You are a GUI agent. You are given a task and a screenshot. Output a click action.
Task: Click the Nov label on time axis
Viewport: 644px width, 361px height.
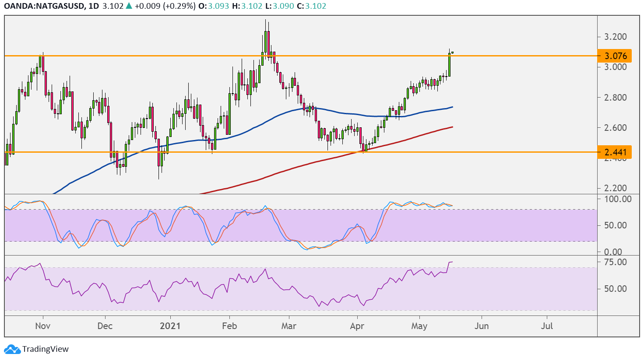point(43,326)
